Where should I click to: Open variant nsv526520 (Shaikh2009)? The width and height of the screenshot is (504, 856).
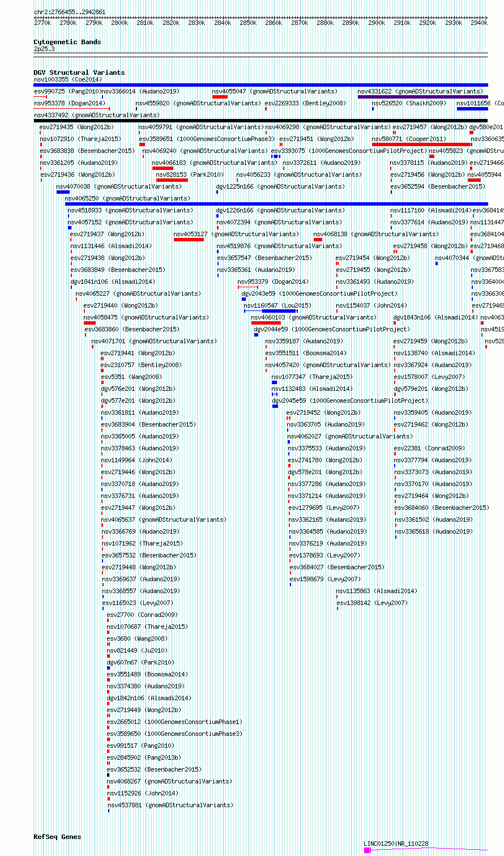(409, 103)
